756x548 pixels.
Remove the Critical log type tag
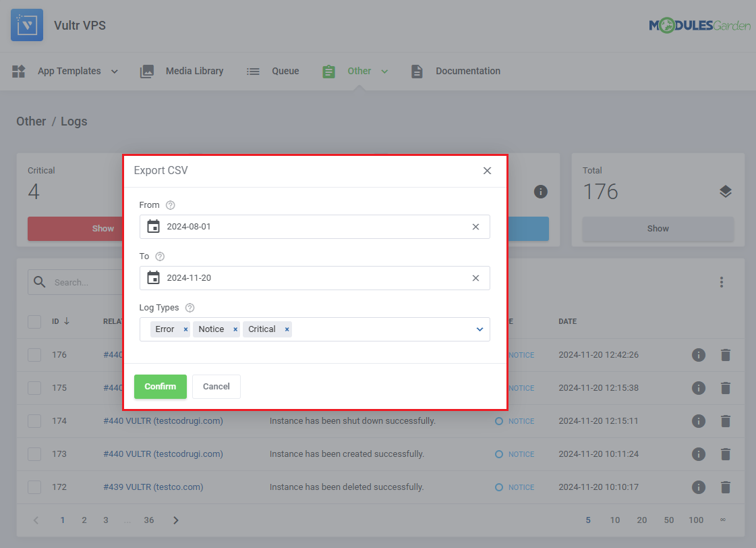(x=287, y=329)
